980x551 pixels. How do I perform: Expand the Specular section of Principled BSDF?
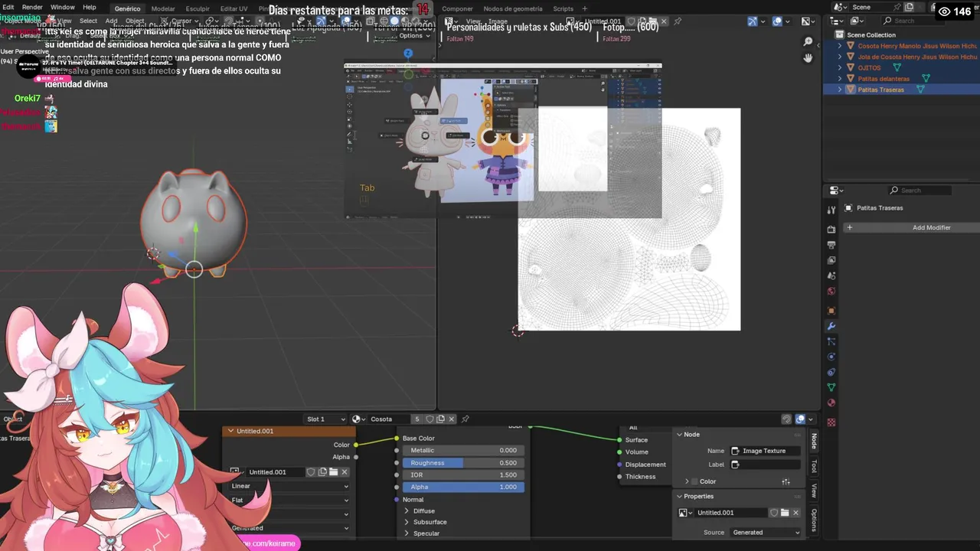(407, 533)
